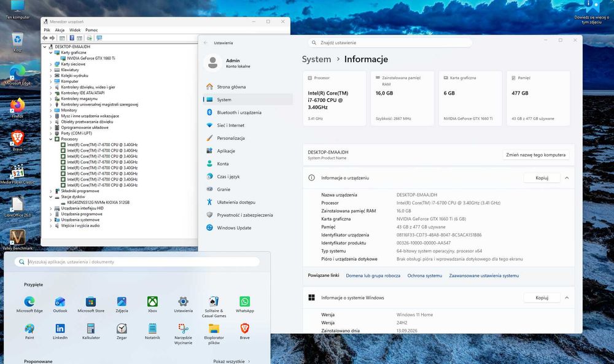Click System breadcrumb in Settings header

[316, 59]
